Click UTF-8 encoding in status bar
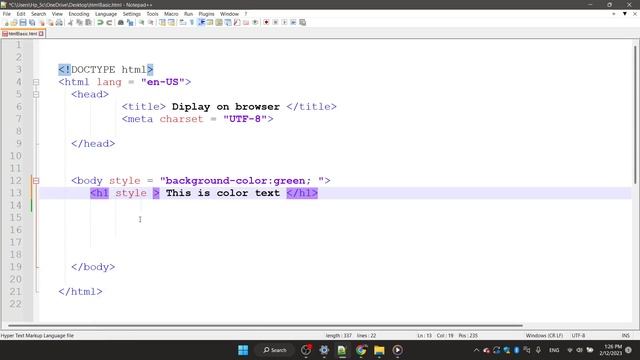The height and width of the screenshot is (360, 640). [x=578, y=336]
